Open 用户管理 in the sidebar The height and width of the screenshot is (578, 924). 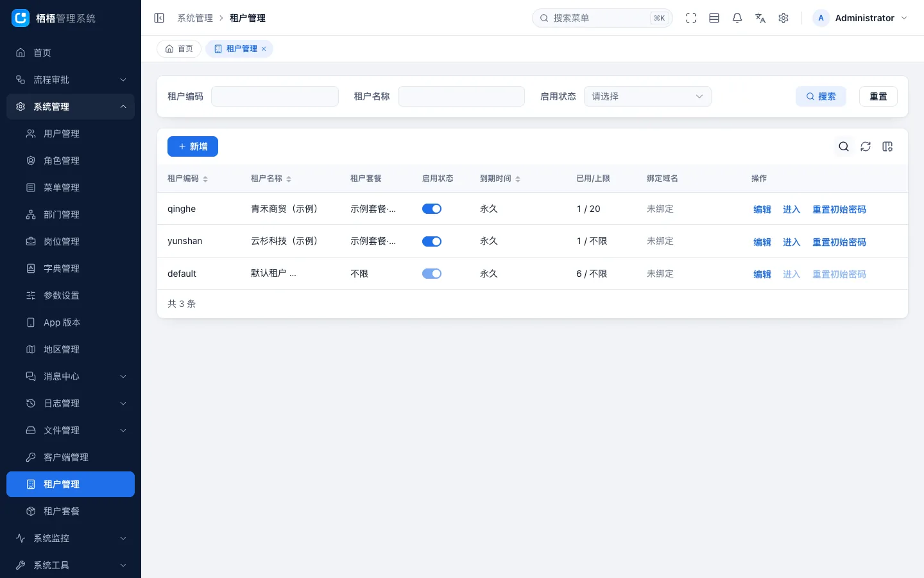pyautogui.click(x=71, y=134)
